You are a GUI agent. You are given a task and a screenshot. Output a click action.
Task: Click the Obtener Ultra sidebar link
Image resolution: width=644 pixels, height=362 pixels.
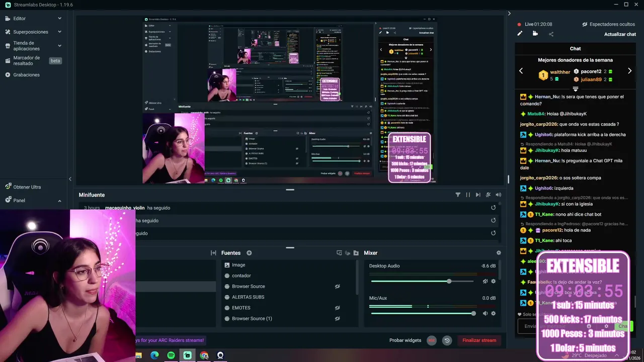[x=27, y=187]
